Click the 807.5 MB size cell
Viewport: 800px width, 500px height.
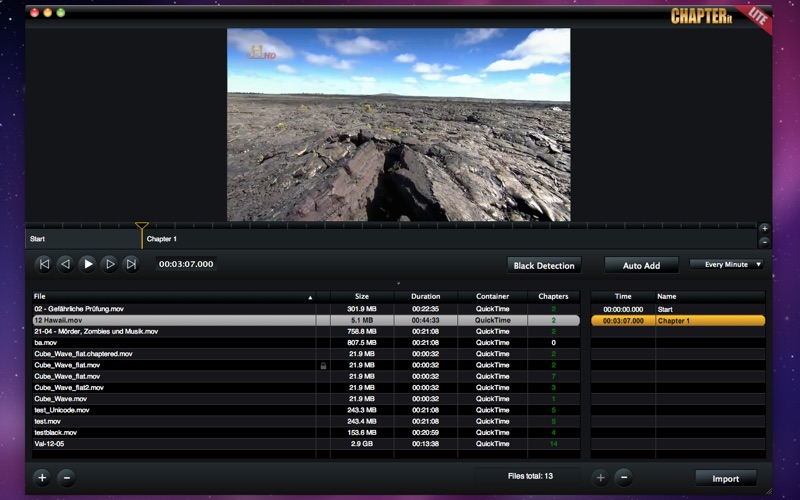pos(362,343)
